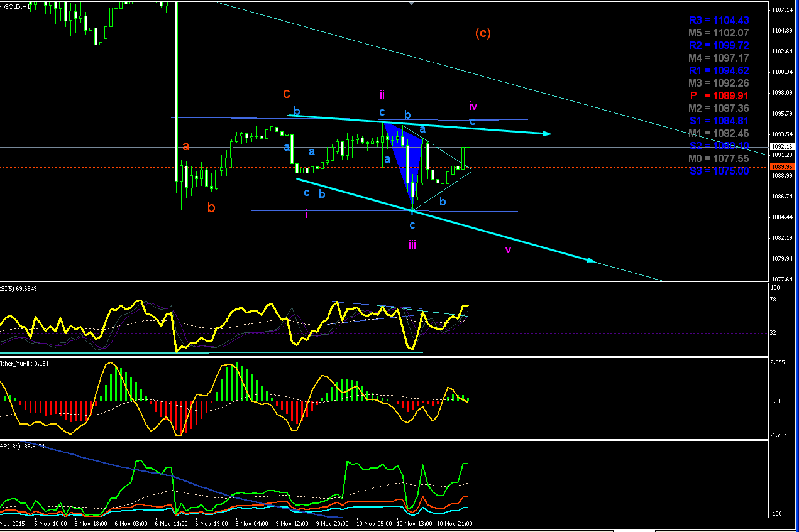The height and width of the screenshot is (532, 799).
Task: Select the RSI(5) 69.6549 indicator label
Action: (19, 289)
